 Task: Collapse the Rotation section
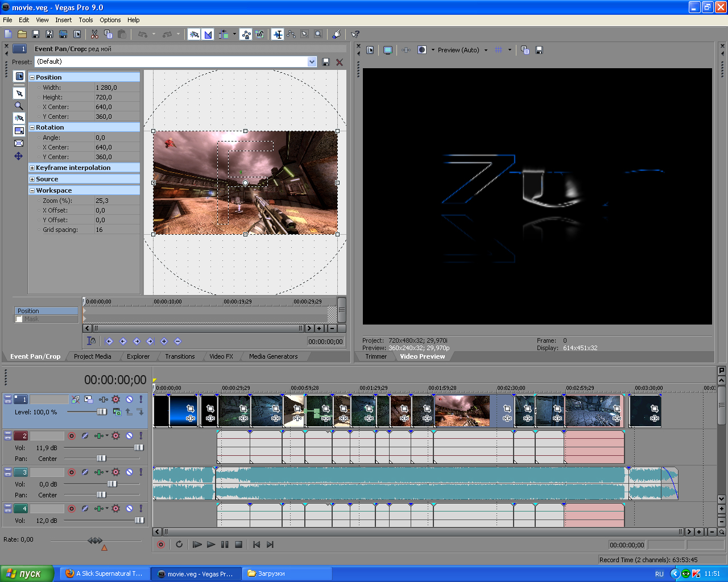32,128
